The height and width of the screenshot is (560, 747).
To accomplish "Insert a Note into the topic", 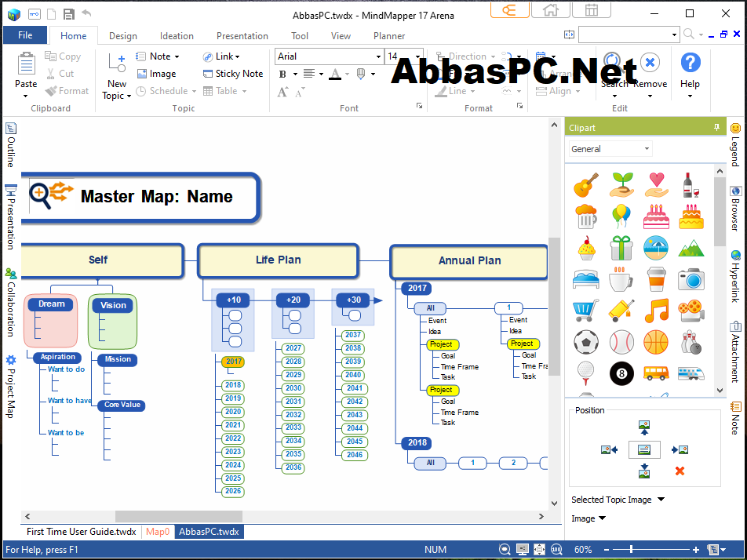I will pyautogui.click(x=157, y=56).
